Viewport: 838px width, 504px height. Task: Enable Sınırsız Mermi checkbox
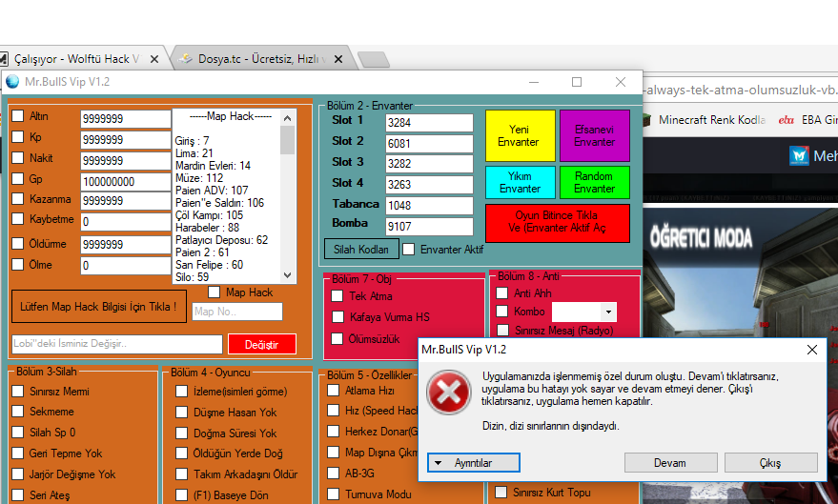point(17,392)
